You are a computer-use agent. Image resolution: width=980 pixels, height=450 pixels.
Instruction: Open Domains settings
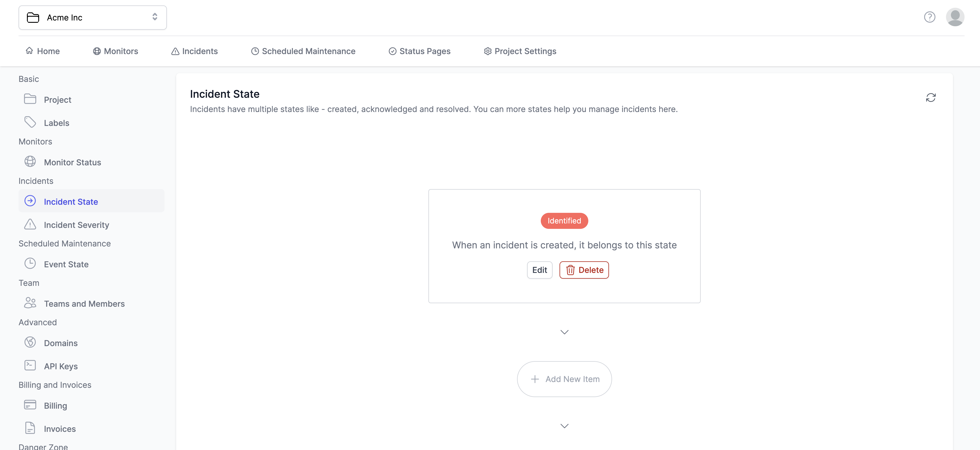click(x=91, y=343)
